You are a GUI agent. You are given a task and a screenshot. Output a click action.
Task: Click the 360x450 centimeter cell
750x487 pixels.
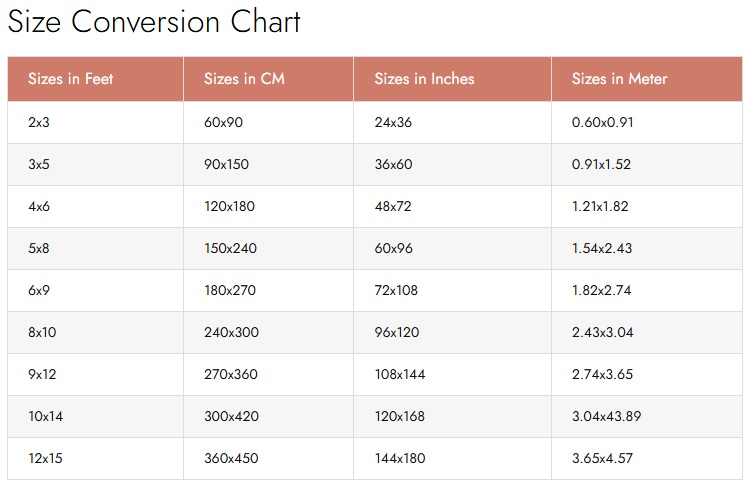coord(268,458)
